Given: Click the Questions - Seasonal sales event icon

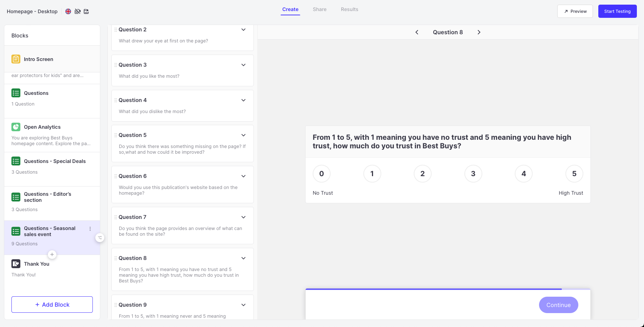Looking at the screenshot, I should 16,231.
